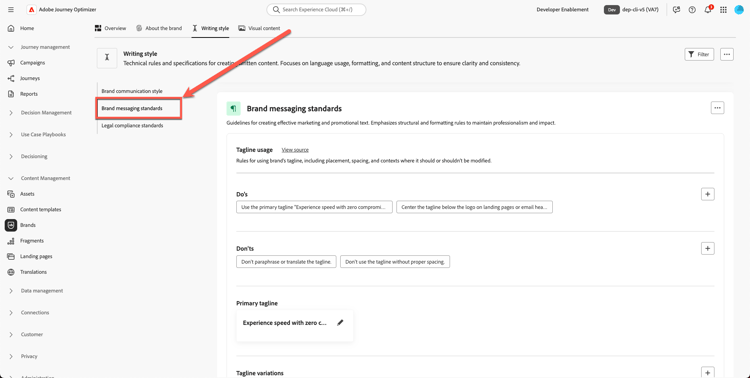This screenshot has width=750, height=378.
Task: Open the notifications bell
Action: 708,10
